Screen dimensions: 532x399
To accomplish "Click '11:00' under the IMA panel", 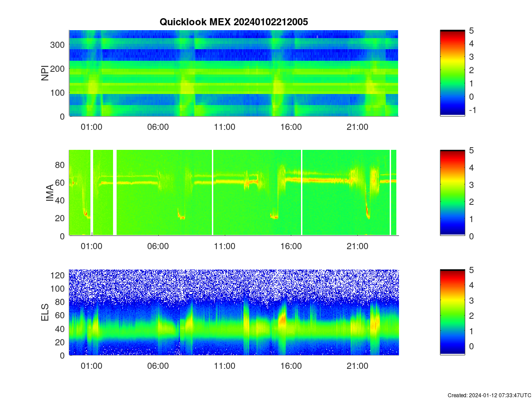I will [x=224, y=246].
